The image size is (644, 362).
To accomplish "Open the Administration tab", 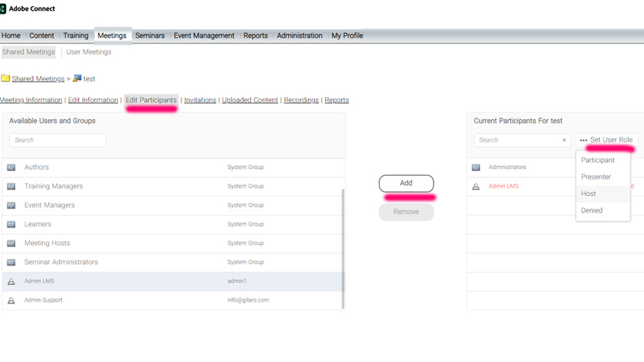I will click(x=300, y=36).
